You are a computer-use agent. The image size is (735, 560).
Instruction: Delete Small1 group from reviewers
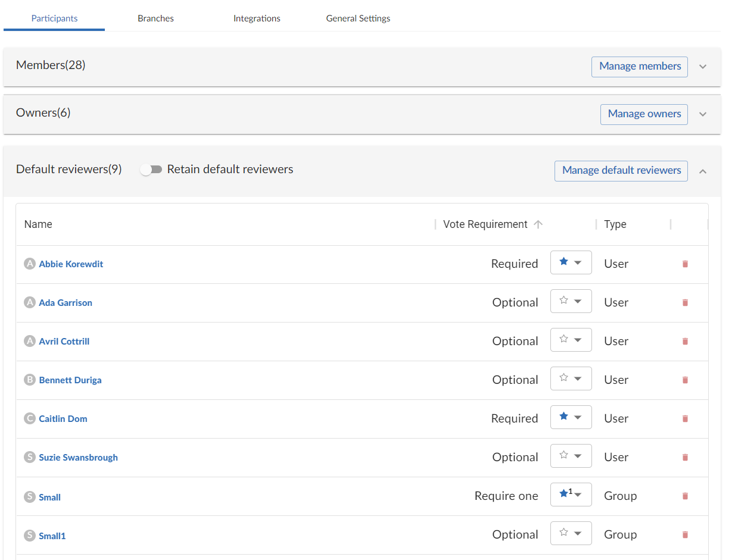pyautogui.click(x=685, y=534)
